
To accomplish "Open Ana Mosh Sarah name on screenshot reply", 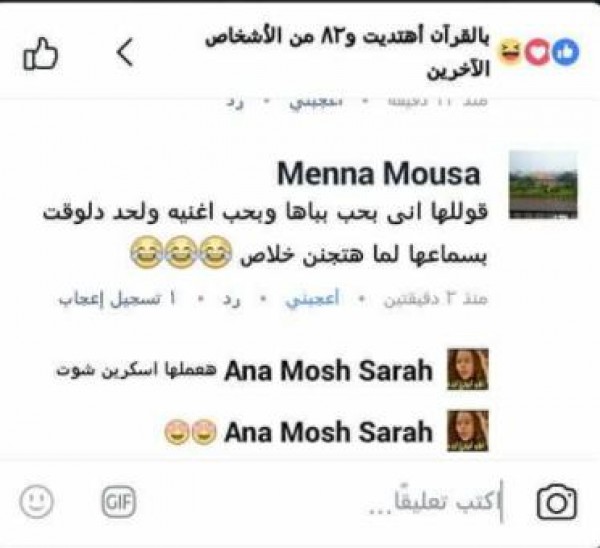I will [x=329, y=370].
